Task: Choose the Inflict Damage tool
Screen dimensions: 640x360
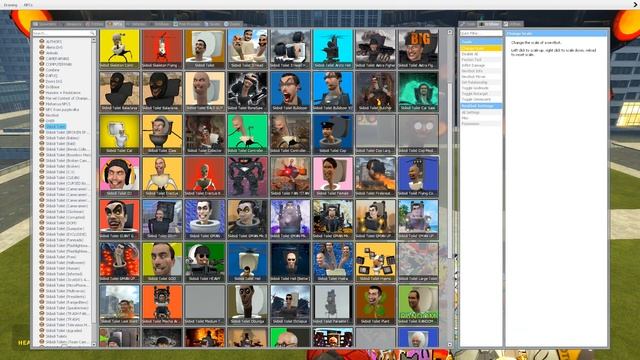Action: (x=481, y=65)
